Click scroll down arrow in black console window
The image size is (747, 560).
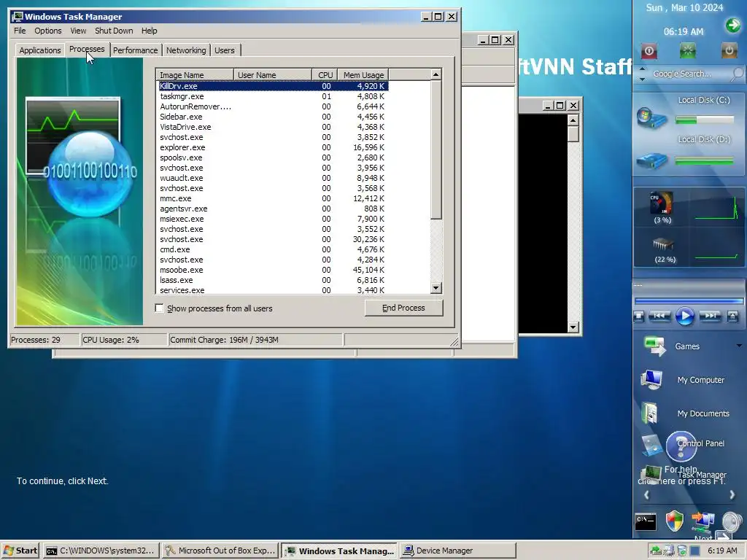573,327
